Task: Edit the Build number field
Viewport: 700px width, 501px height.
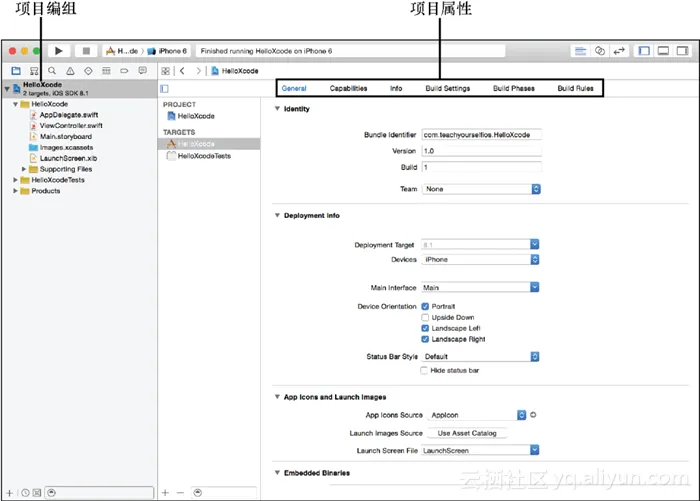Action: [x=482, y=167]
